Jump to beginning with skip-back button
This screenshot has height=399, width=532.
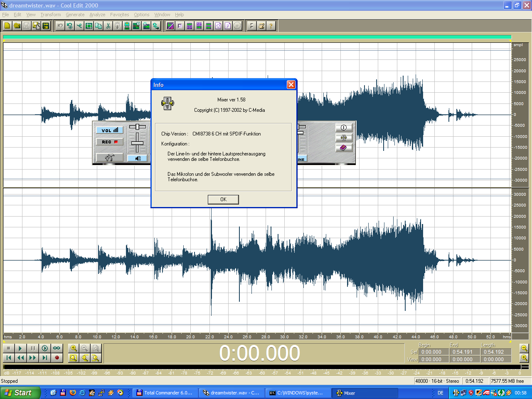coord(8,358)
